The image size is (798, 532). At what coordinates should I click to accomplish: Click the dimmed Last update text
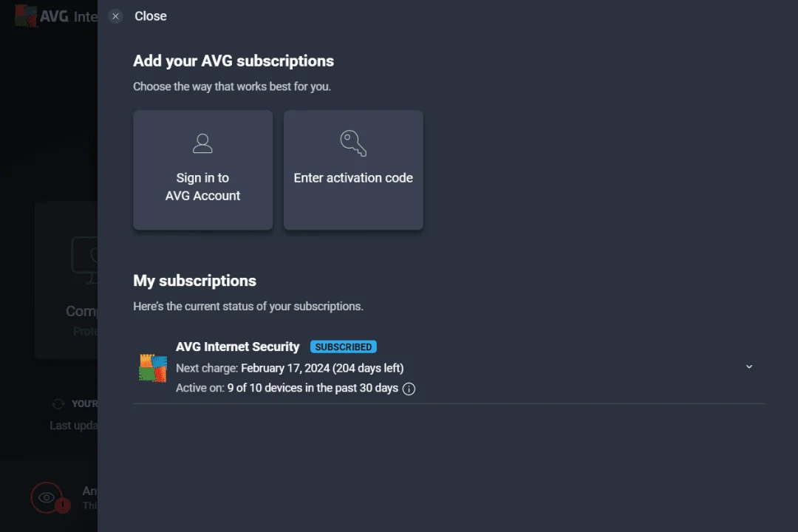[73, 426]
